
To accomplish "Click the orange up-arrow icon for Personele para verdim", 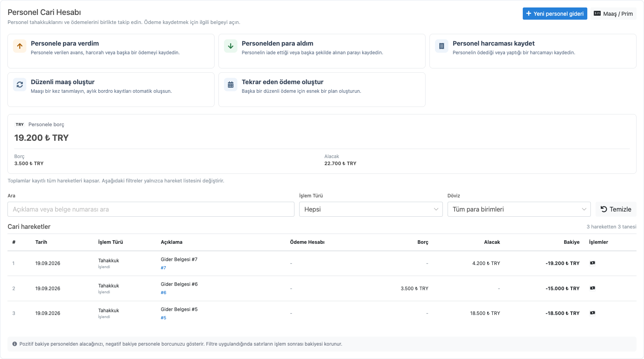I will (x=20, y=46).
